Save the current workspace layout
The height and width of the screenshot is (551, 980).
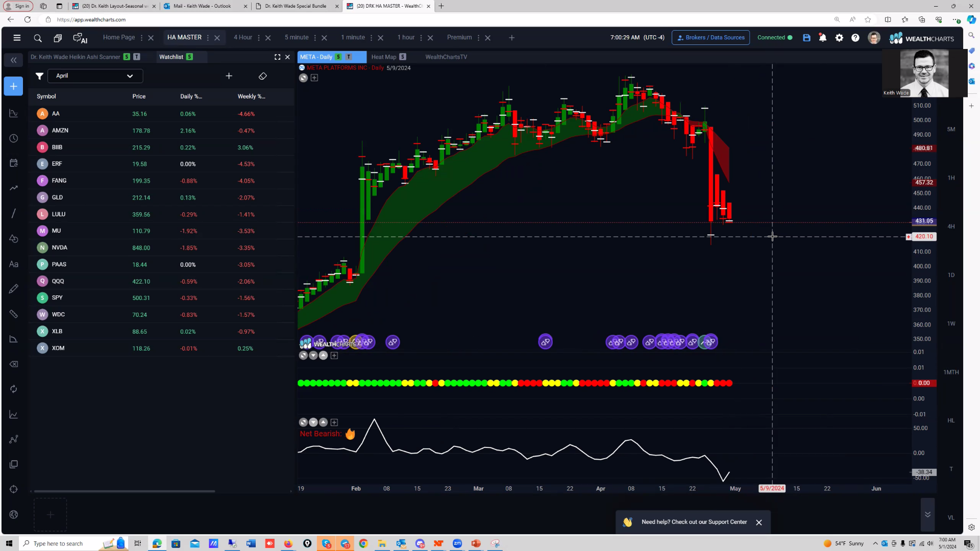[806, 38]
